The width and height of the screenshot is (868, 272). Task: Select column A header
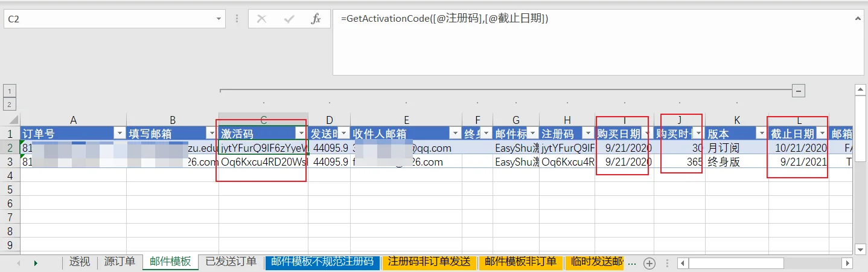[x=73, y=120]
